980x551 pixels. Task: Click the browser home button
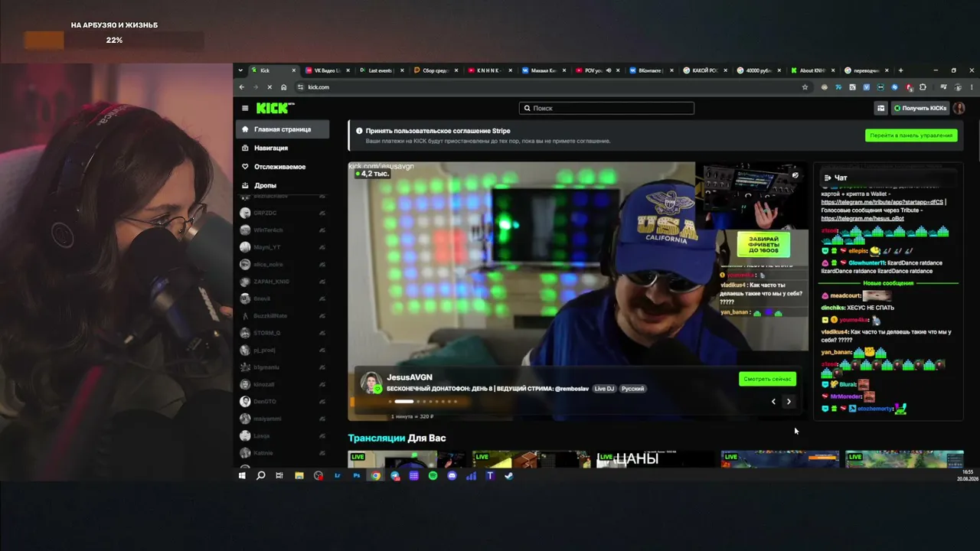[283, 87]
